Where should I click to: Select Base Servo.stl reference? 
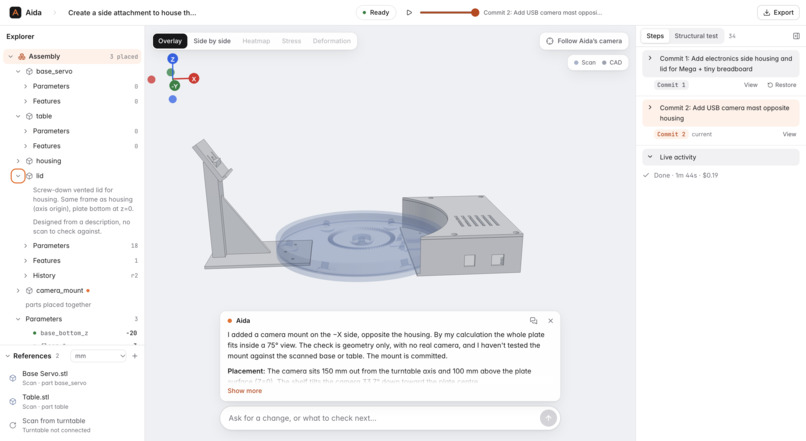(72, 378)
